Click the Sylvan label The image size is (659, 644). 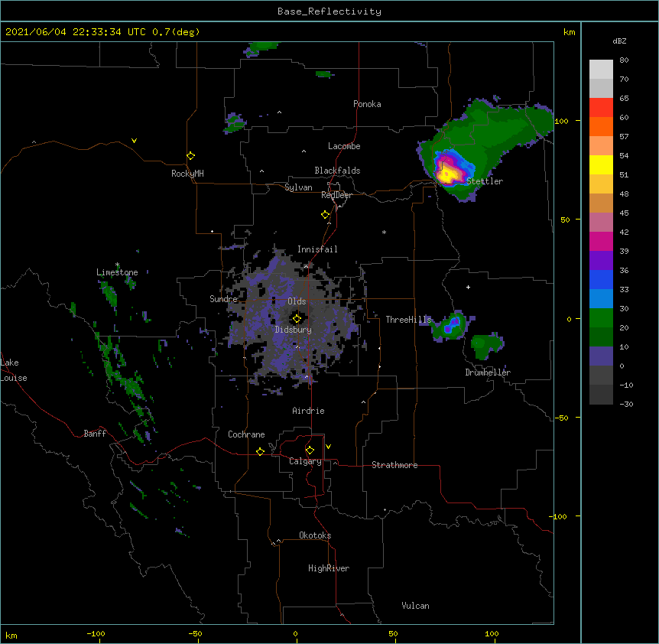tap(298, 187)
